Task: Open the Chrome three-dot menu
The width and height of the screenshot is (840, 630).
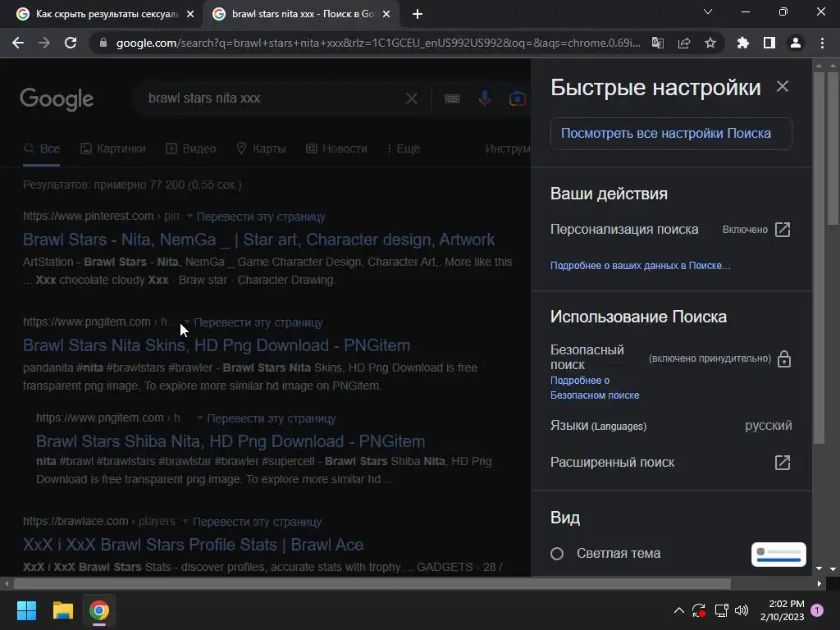Action: [822, 43]
